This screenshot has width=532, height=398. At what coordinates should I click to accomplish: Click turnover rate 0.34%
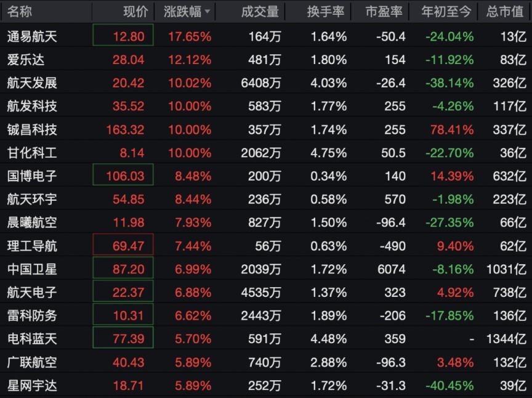coord(329,176)
